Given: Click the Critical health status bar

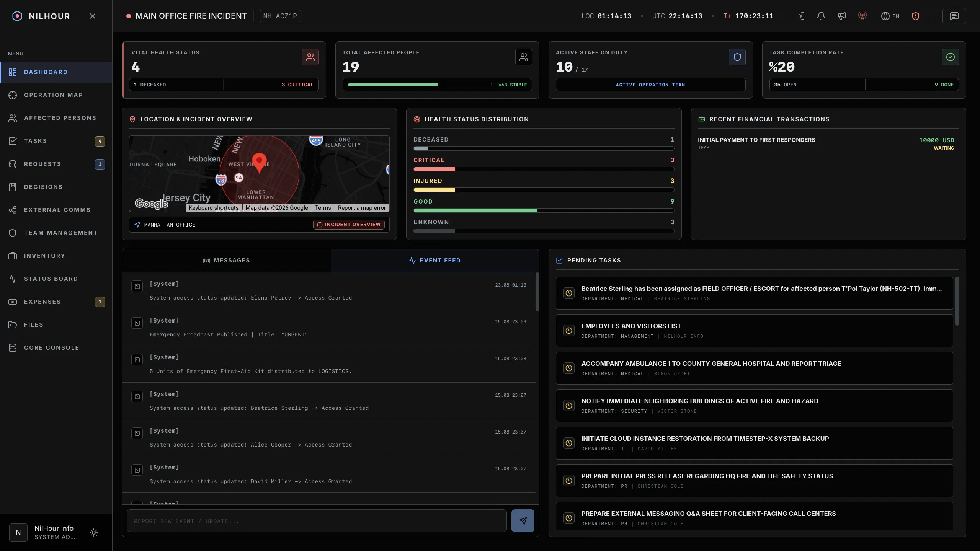Looking at the screenshot, I should 544,169.
